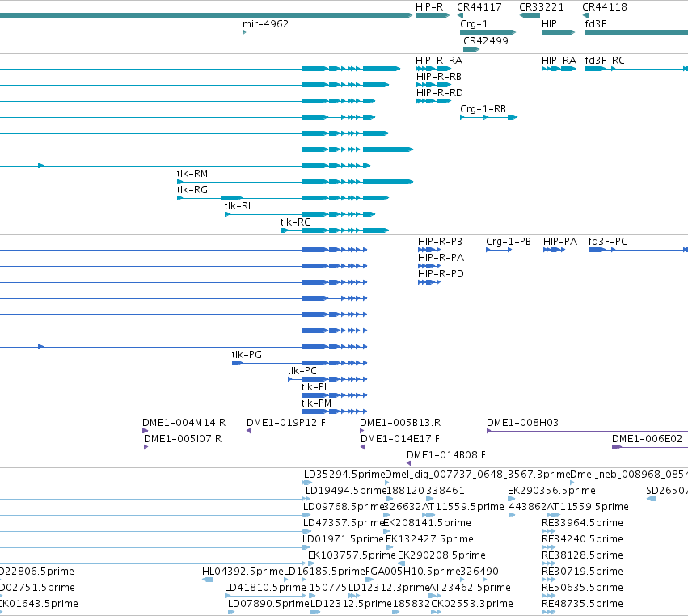The width and height of the screenshot is (688, 616).
Task: Click the EK208141.5prime EST label
Action: click(x=428, y=523)
